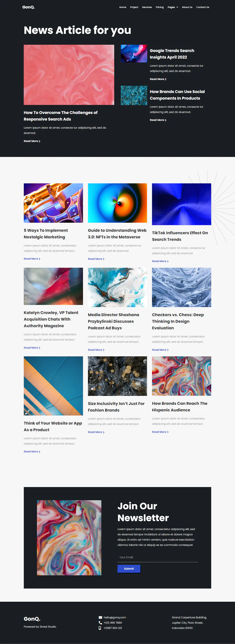Open Read More chevron under Google Trends article

[166, 79]
